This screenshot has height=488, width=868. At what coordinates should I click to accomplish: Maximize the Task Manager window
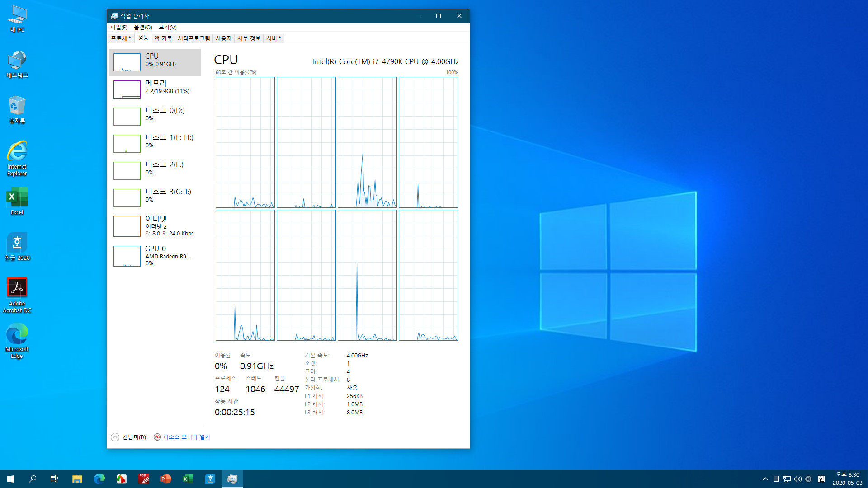pos(439,16)
